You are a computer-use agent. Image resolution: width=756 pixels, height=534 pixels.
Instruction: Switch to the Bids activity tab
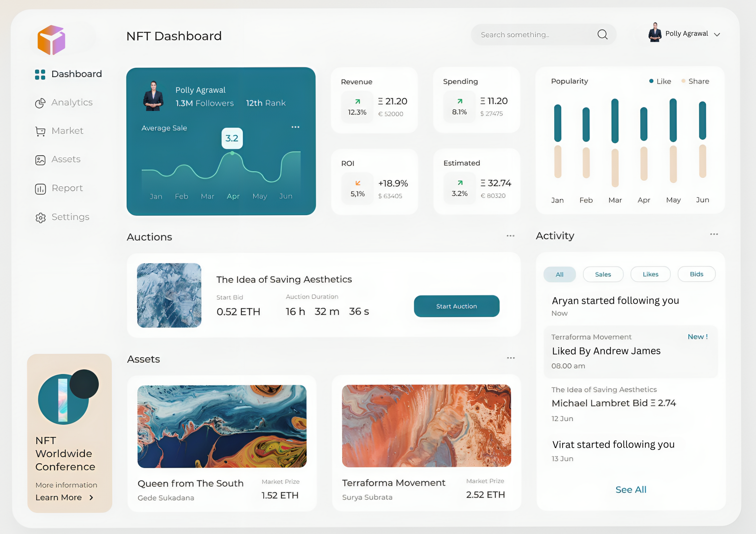[696, 274]
